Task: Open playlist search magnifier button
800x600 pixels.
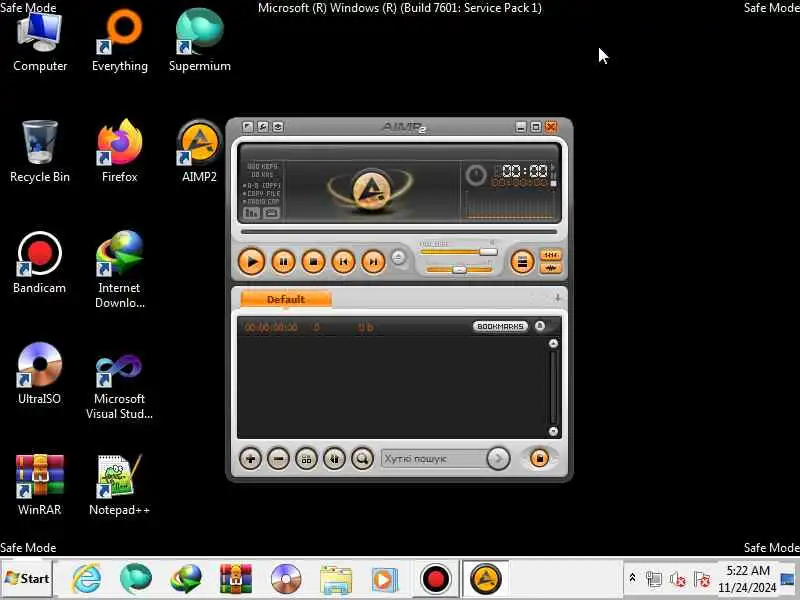Action: click(x=362, y=459)
